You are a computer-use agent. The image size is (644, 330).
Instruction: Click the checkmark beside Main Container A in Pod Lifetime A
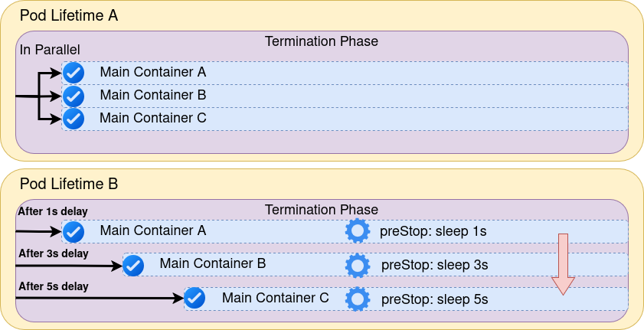coord(73,73)
